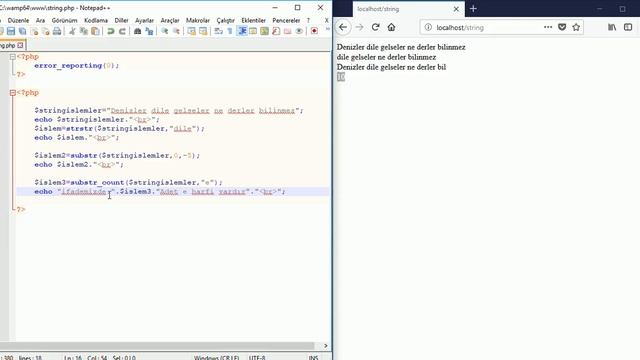The height and width of the screenshot is (360, 640).
Task: Click the Word Wrap toolbar icon
Action: point(218,31)
